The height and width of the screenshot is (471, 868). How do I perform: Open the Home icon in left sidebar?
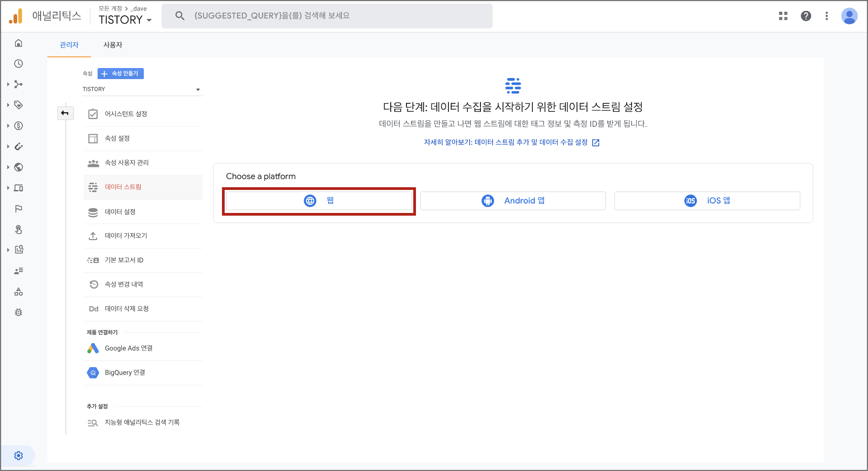18,43
